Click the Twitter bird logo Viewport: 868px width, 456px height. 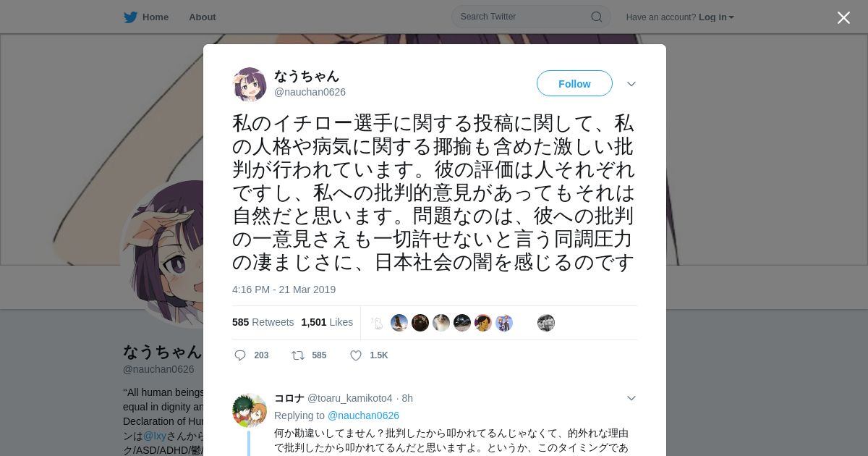(x=130, y=17)
